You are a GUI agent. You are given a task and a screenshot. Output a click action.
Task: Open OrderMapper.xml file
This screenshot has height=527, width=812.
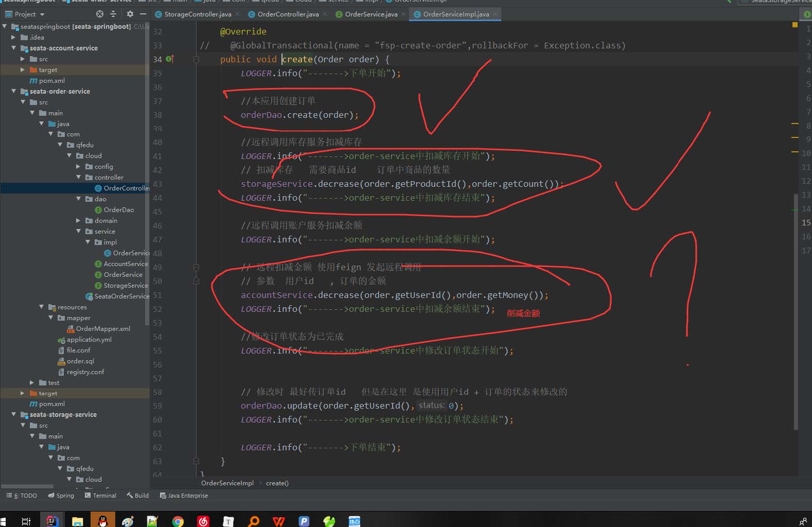[98, 328]
